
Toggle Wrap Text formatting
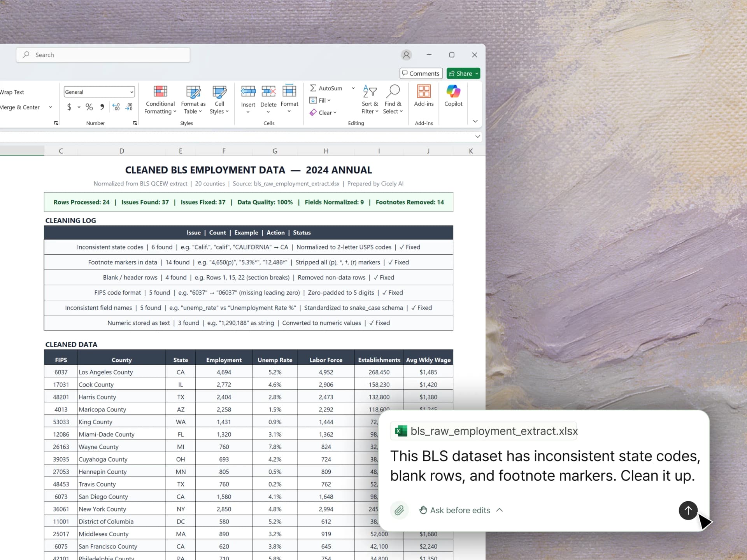tap(12, 92)
